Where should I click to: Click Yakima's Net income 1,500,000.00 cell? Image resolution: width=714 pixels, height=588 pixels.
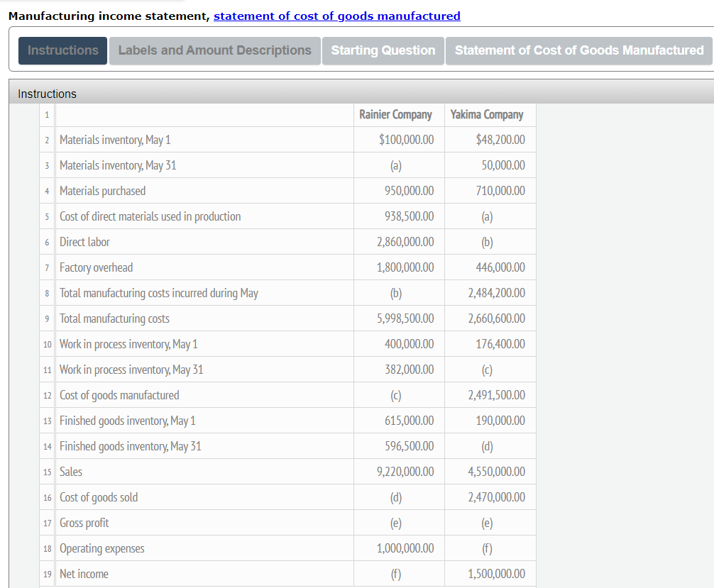click(490, 574)
